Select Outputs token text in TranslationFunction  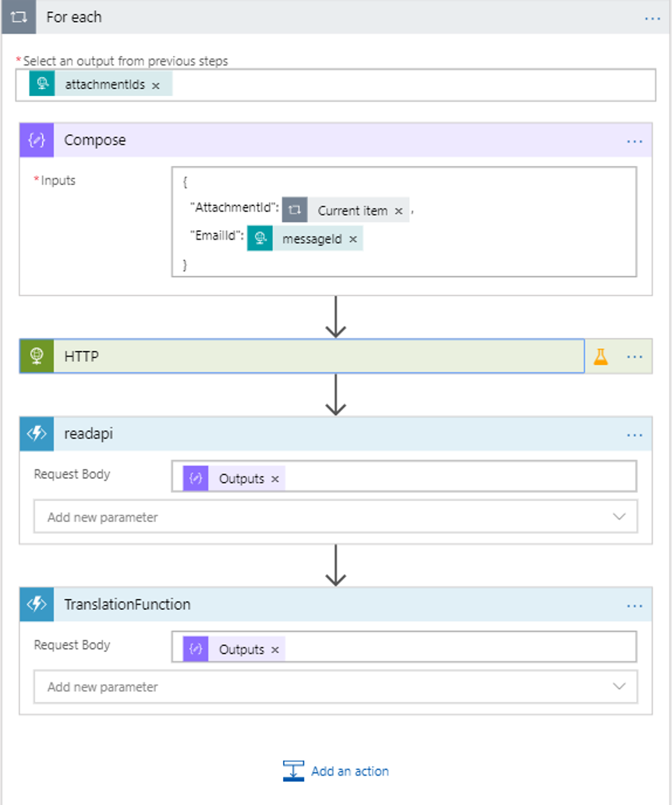tap(241, 650)
